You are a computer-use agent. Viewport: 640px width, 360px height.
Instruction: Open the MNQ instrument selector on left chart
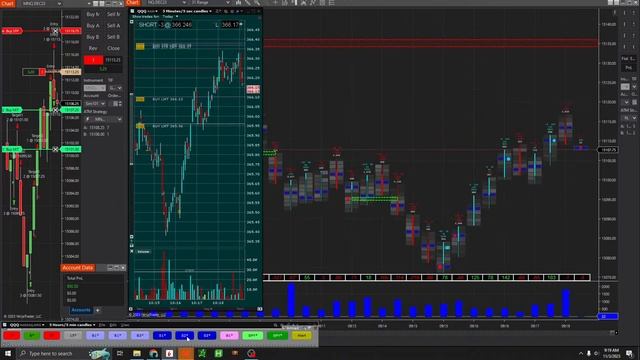(42, 4)
